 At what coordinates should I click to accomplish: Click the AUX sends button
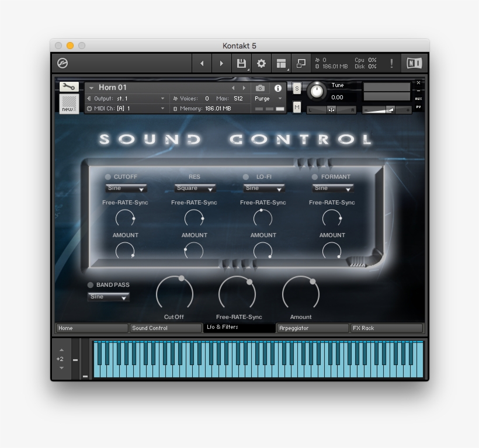418,99
